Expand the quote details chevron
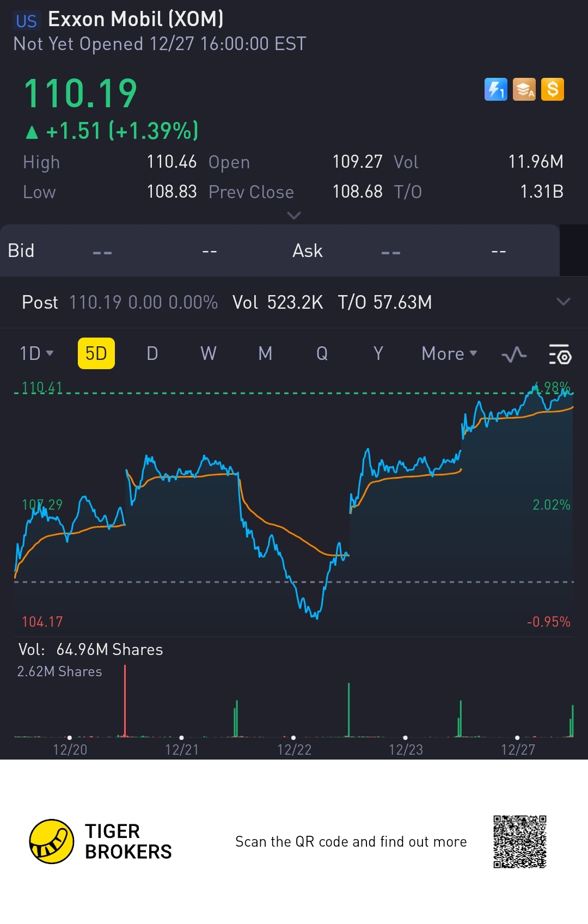 tap(294, 216)
